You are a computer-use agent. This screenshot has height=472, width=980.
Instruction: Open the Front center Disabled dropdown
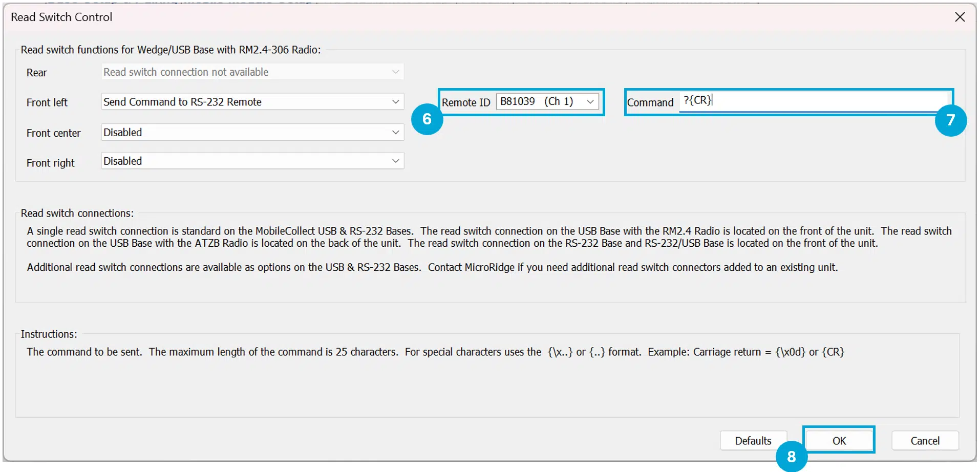tap(252, 132)
